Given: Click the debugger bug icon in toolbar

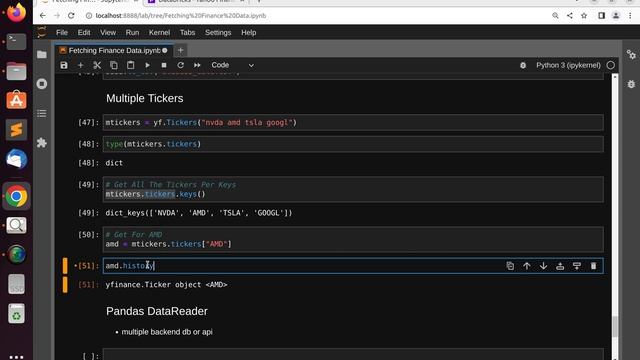Looking at the screenshot, I should (x=523, y=65).
